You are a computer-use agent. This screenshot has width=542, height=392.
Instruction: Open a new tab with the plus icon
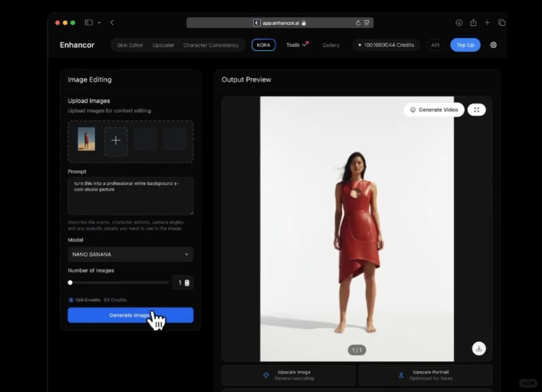(x=487, y=23)
